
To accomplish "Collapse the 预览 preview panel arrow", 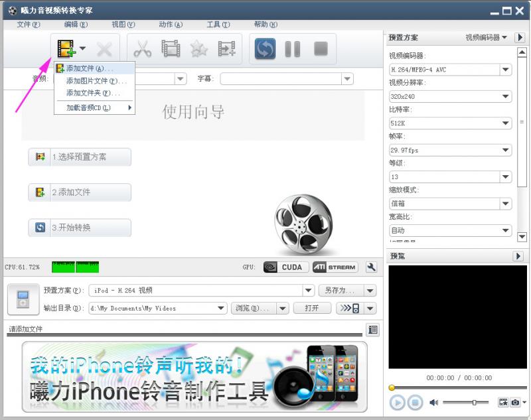I will pos(518,256).
